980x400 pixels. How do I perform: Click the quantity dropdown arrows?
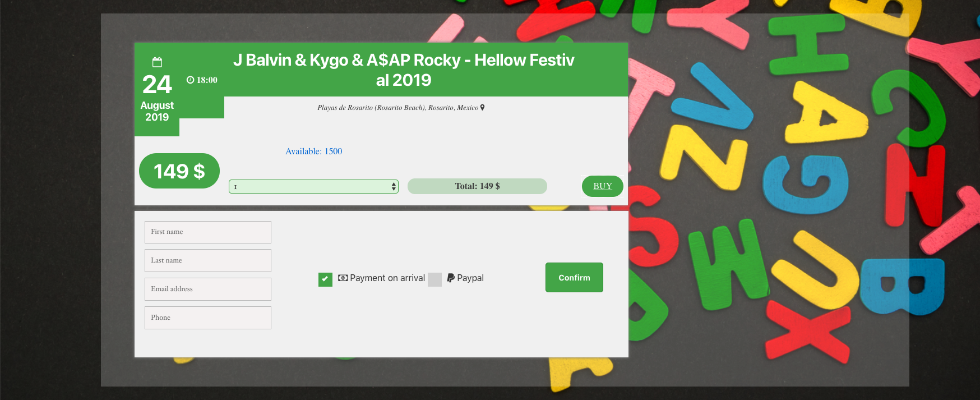pyautogui.click(x=394, y=186)
